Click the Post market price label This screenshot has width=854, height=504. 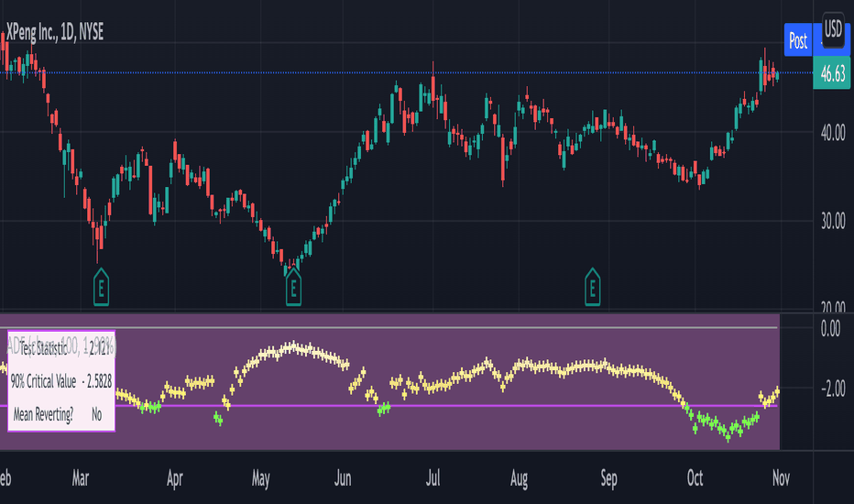pos(798,39)
